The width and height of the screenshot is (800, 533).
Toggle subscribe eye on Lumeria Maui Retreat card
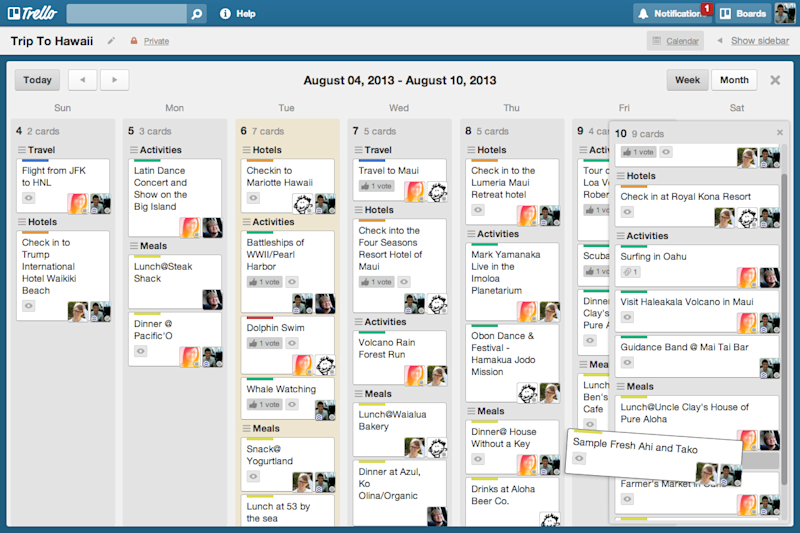(x=478, y=210)
